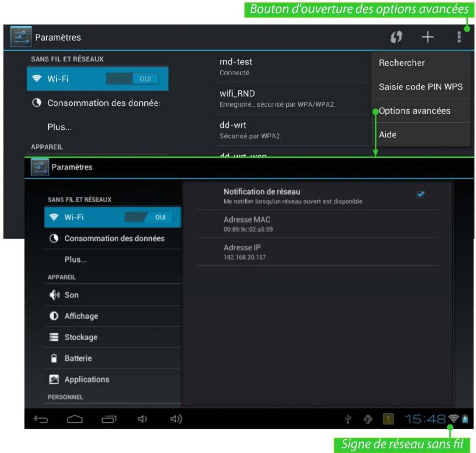
Task: Tap Wi-Fi signal icon in top sidebar
Action: 37,78
